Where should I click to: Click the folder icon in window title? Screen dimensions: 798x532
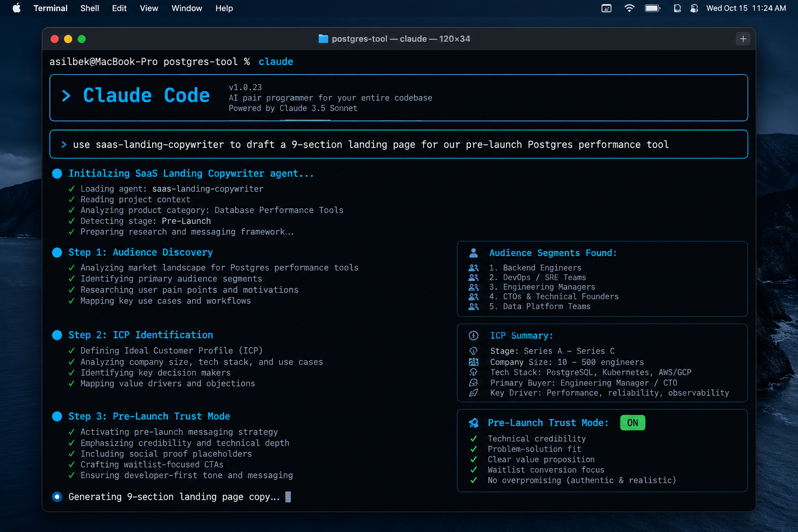(x=323, y=39)
